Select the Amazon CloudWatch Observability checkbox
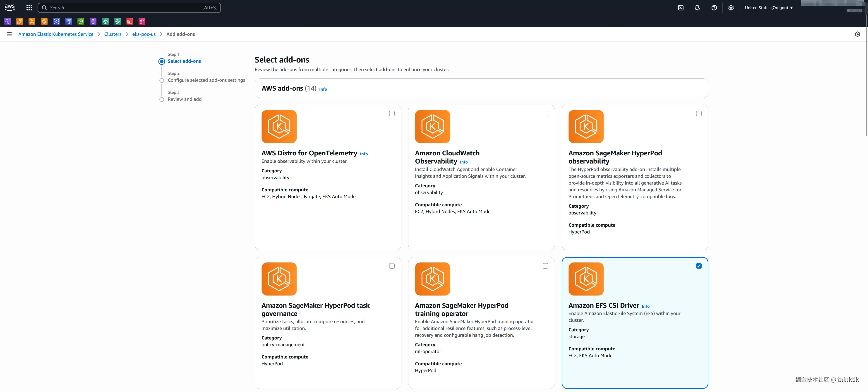Screen dimensions: 868x392 click(545, 114)
